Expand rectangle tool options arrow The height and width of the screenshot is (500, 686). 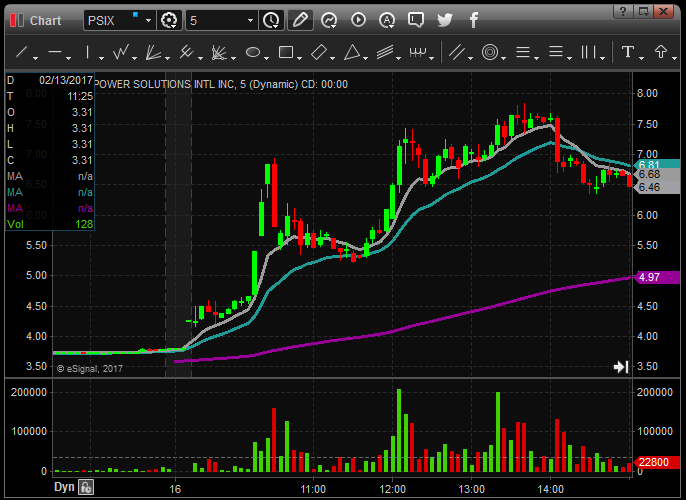click(299, 58)
